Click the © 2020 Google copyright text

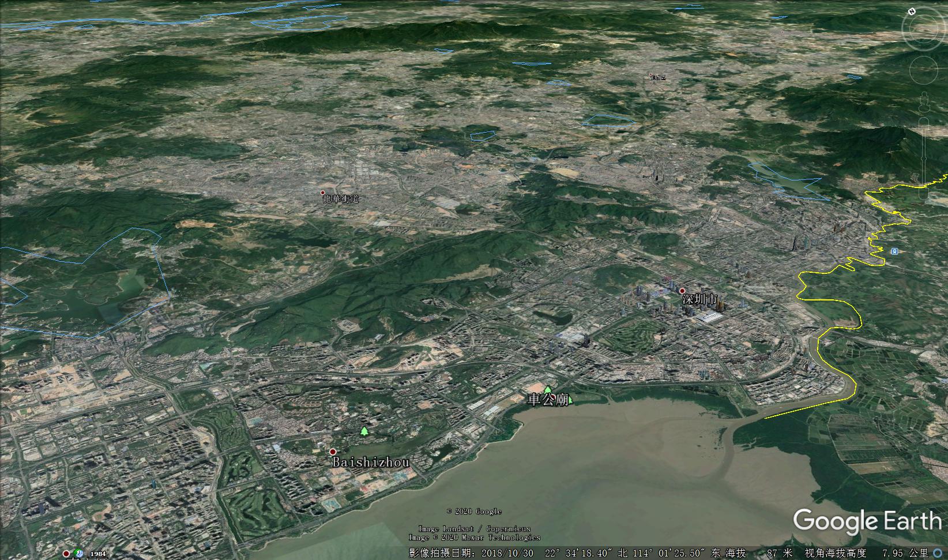[474, 512]
